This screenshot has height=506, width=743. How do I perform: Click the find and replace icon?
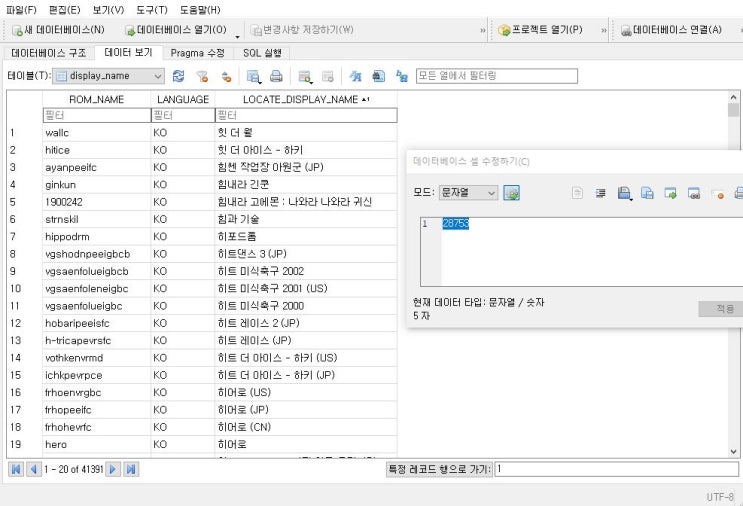(402, 76)
